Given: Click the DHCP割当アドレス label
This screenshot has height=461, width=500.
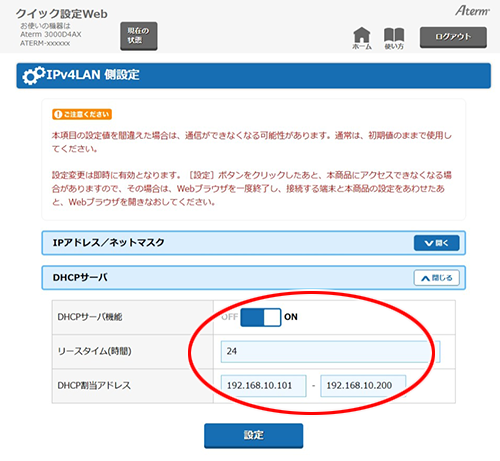Looking at the screenshot, I should pyautogui.click(x=94, y=386).
